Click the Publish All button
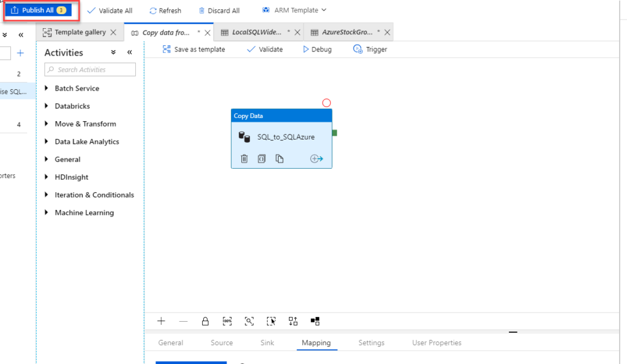This screenshot has height=364, width=627. [x=39, y=10]
